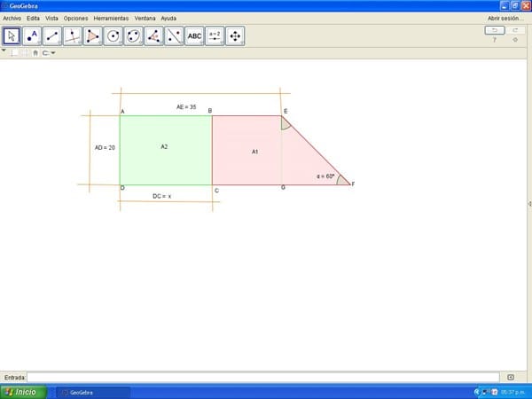Select the Move arrow tool
The height and width of the screenshot is (399, 532).
tap(12, 36)
